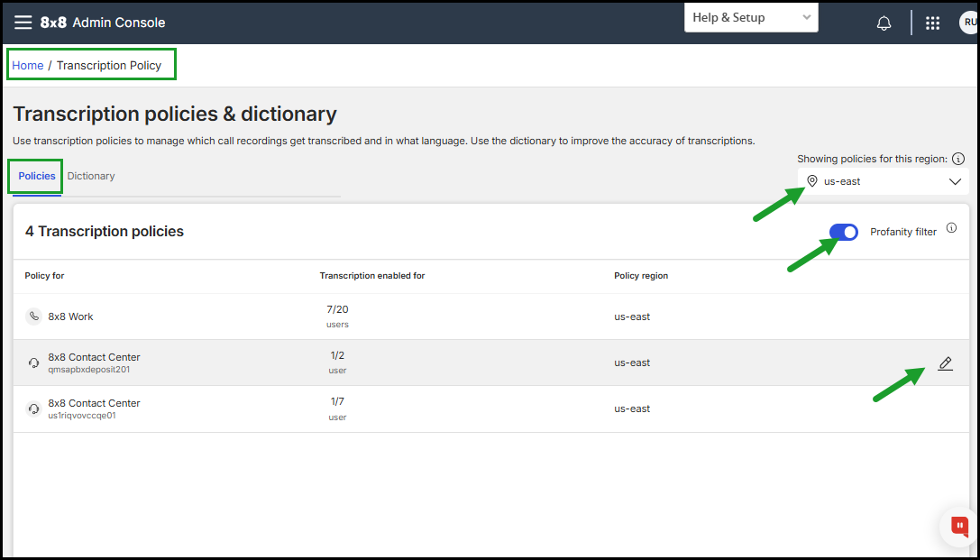The width and height of the screenshot is (980, 560).
Task: Click Showing policies for this region label
Action: coord(873,159)
